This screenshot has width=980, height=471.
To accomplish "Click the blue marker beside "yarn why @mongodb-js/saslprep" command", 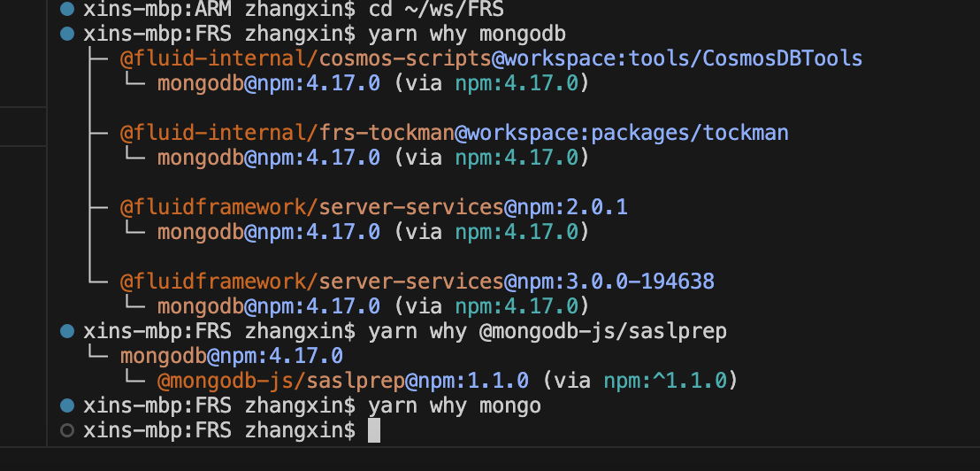I will tap(67, 332).
